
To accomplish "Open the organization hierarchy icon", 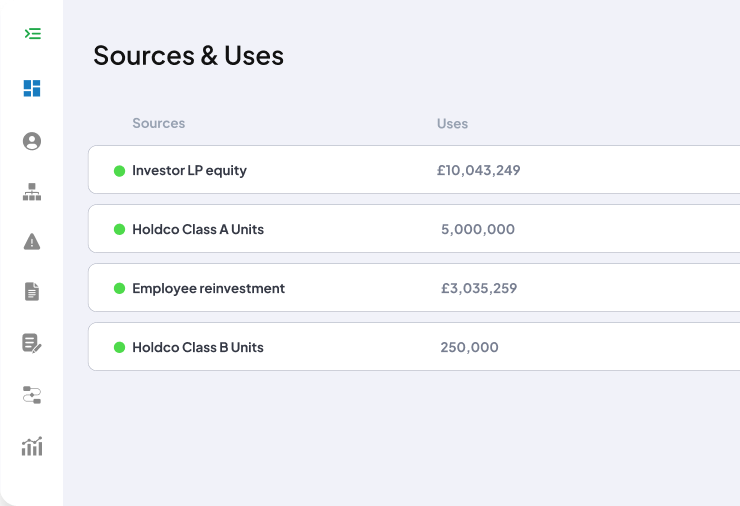I will coord(32,192).
